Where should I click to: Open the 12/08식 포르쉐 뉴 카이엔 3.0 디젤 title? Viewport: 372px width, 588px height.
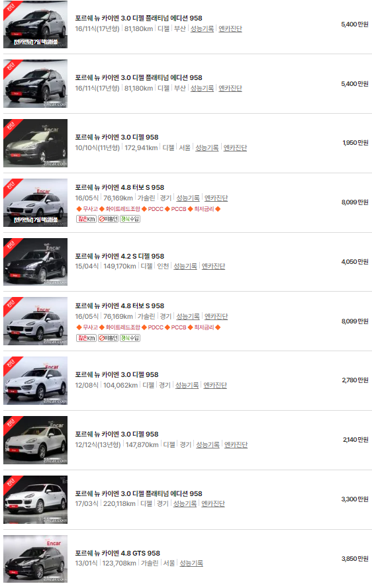coord(116,374)
